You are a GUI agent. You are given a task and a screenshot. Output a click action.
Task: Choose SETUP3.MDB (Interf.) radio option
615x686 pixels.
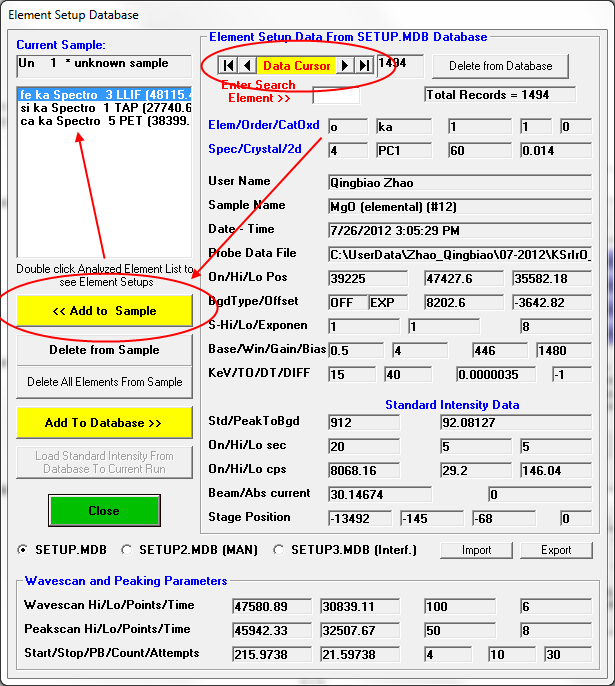click(x=279, y=550)
